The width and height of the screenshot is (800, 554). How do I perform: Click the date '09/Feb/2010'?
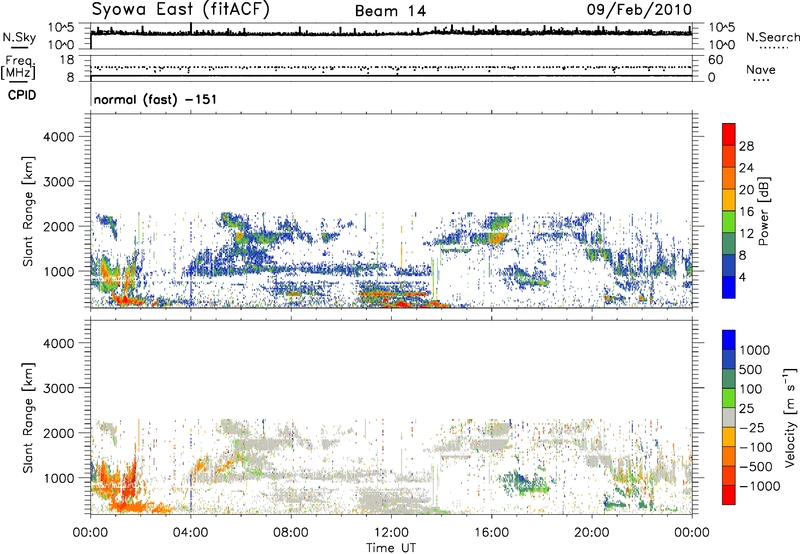(x=639, y=10)
